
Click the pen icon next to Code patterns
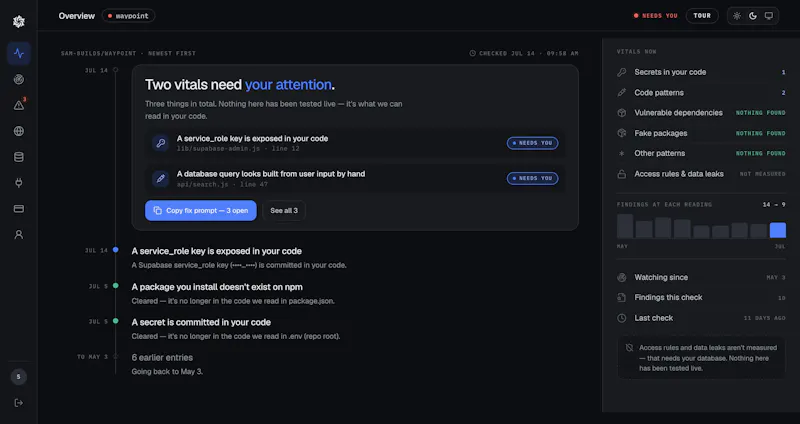(621, 93)
